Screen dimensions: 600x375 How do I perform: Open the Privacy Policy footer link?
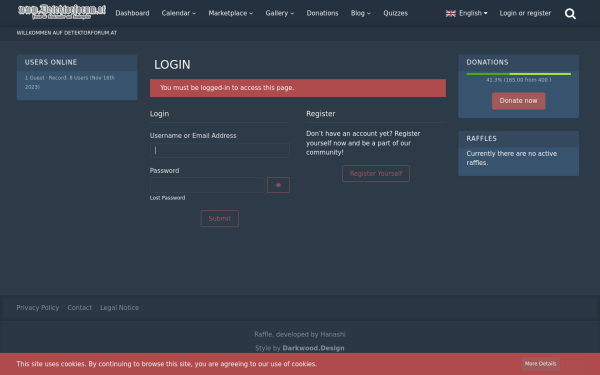[38, 308]
